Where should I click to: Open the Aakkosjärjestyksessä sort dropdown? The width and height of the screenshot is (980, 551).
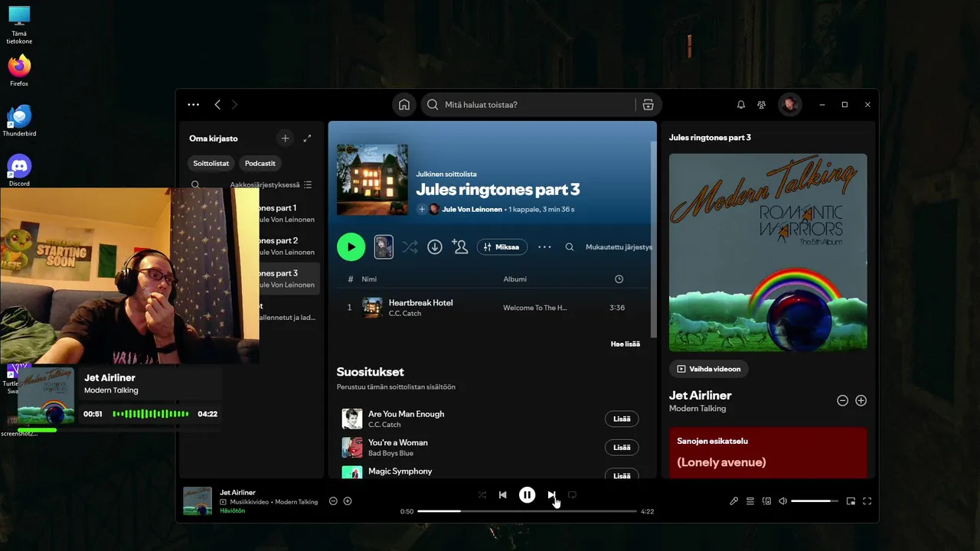point(272,184)
